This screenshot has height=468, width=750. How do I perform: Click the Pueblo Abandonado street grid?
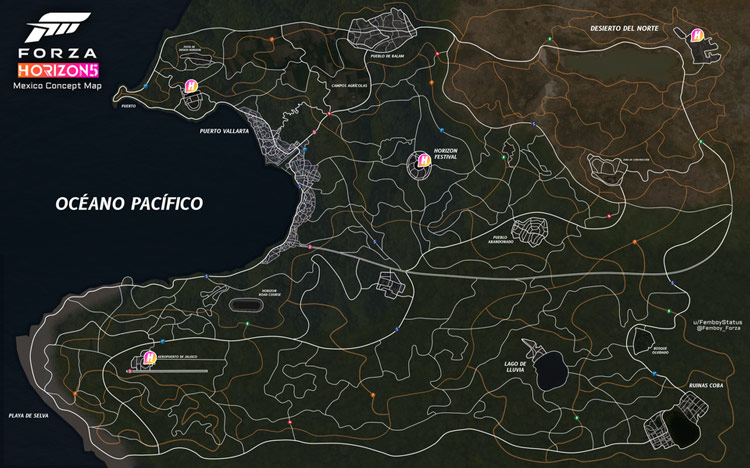(x=529, y=232)
